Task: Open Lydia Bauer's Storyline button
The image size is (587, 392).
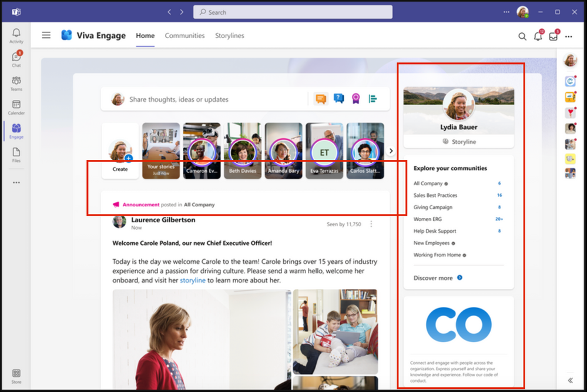Action: click(x=458, y=142)
